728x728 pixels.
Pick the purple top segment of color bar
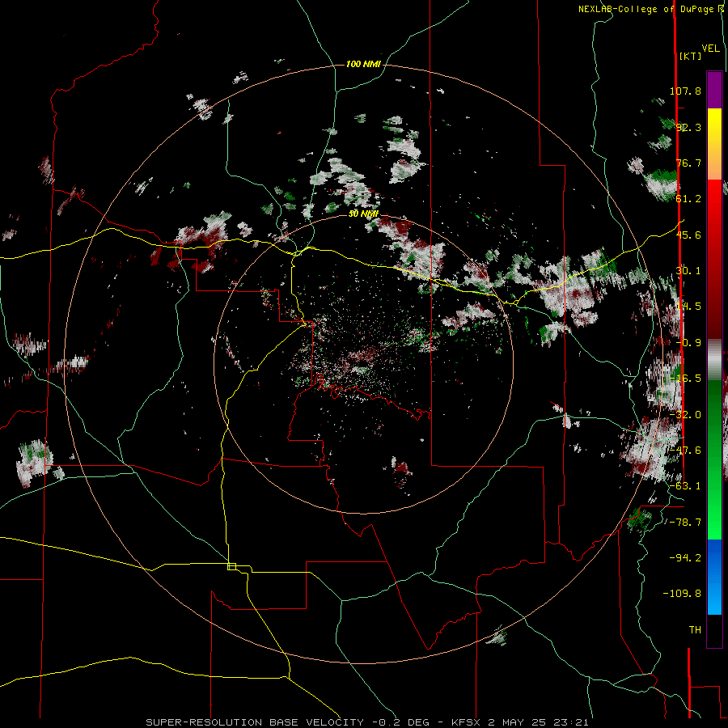click(714, 90)
